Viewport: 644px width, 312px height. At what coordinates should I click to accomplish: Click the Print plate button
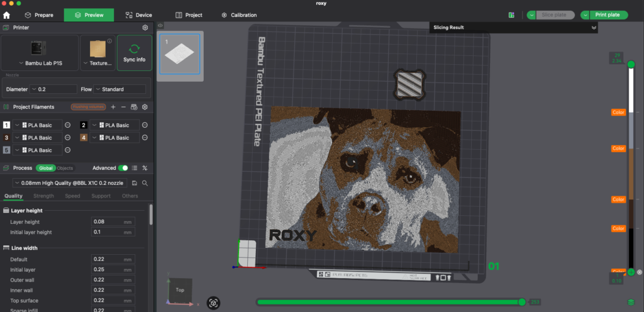[x=604, y=15]
